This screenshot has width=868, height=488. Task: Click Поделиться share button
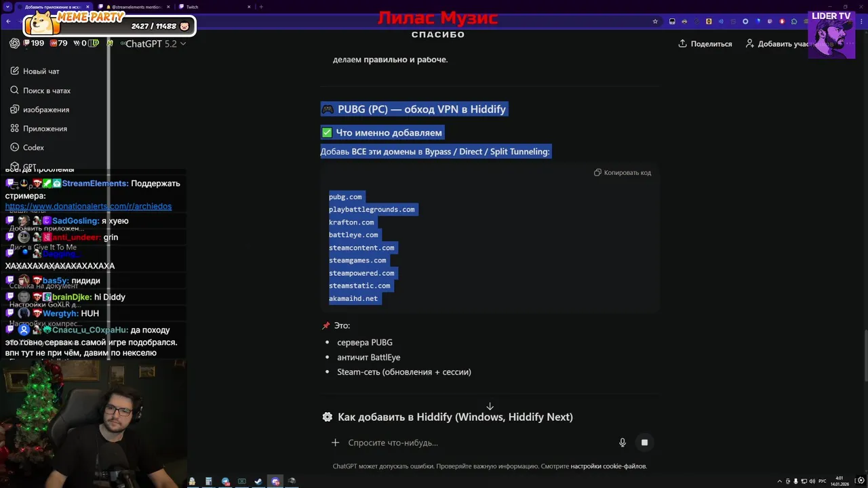[x=705, y=43]
